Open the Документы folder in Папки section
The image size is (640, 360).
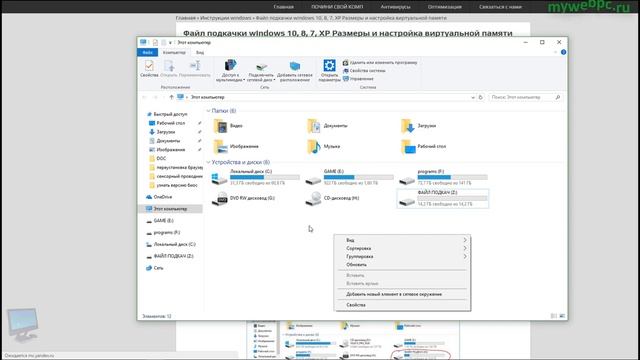coord(327,126)
